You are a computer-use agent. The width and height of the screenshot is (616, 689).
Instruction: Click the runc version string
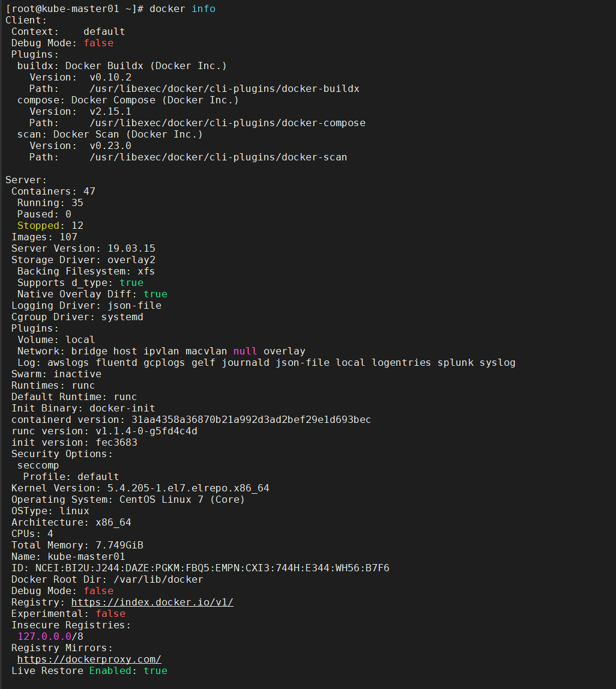click(146, 431)
